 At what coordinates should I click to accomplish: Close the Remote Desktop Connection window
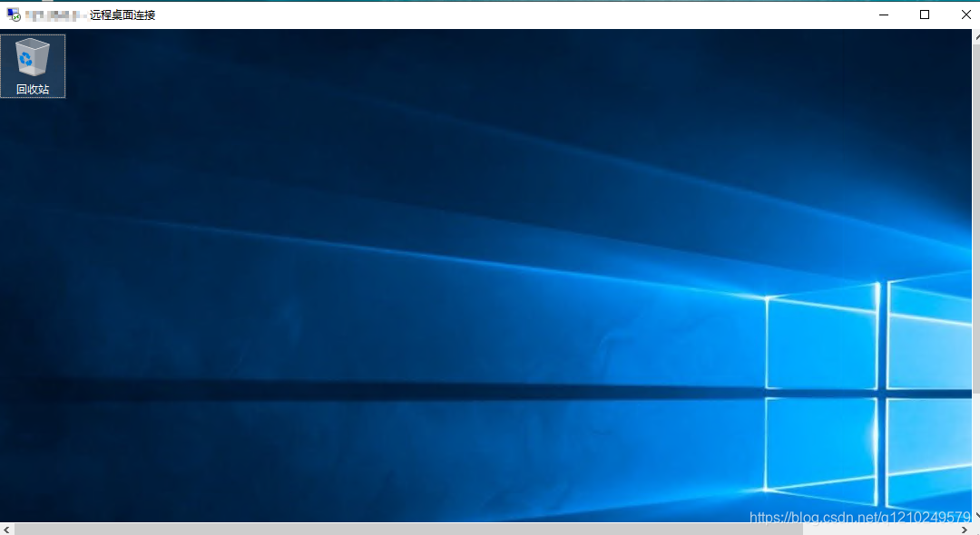tap(965, 15)
